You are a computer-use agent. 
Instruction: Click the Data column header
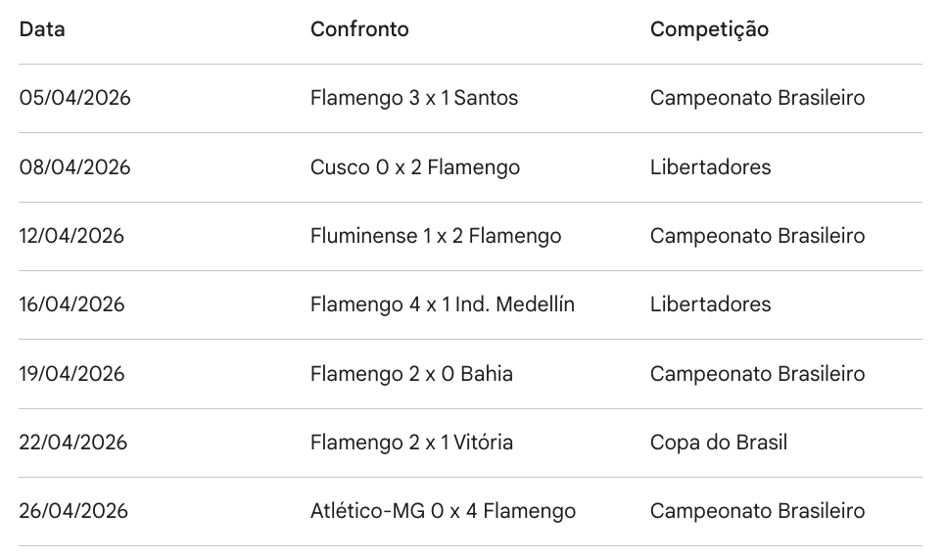42,29
